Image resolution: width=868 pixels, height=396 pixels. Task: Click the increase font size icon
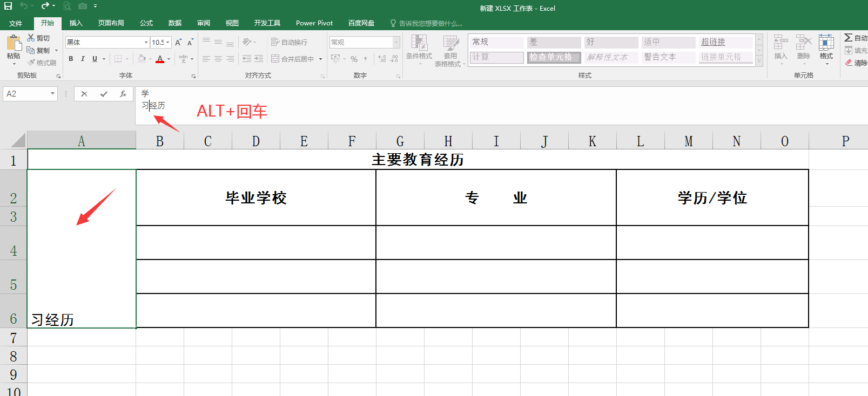178,42
